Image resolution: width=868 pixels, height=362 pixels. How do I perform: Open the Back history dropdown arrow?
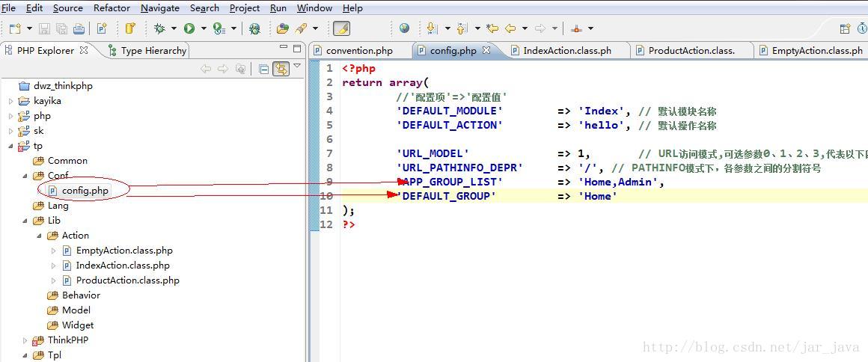525,28
